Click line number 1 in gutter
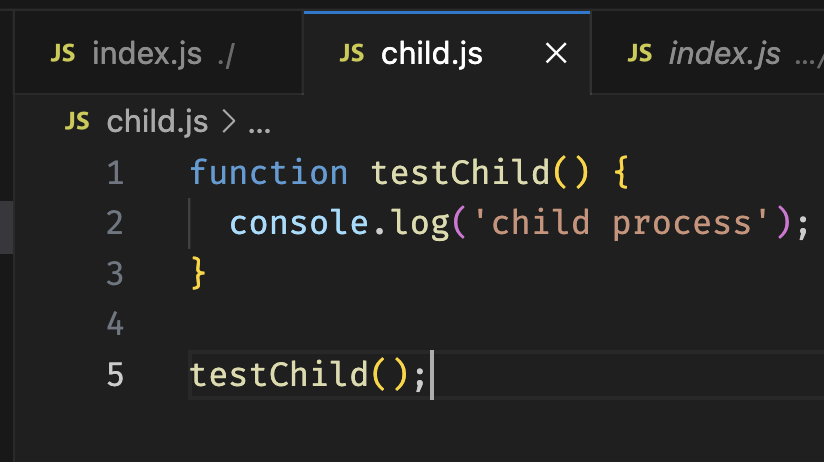This screenshot has width=824, height=462. [x=114, y=173]
